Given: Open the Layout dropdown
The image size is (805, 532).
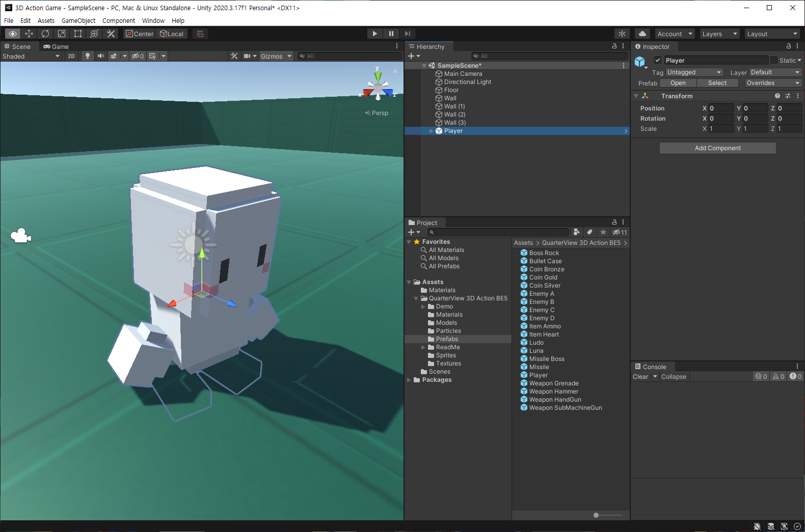Looking at the screenshot, I should (772, 34).
